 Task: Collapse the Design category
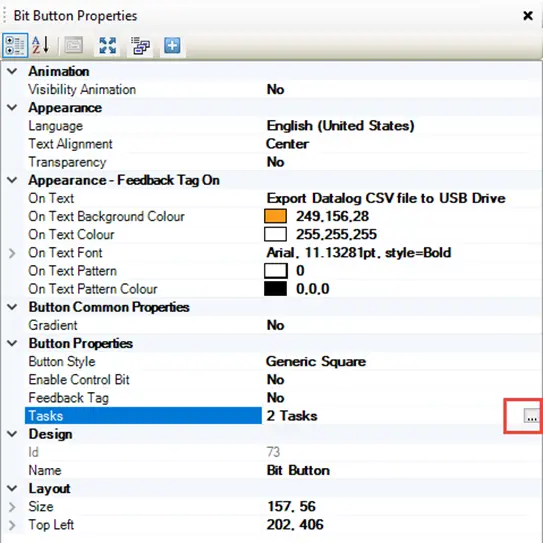(x=12, y=434)
